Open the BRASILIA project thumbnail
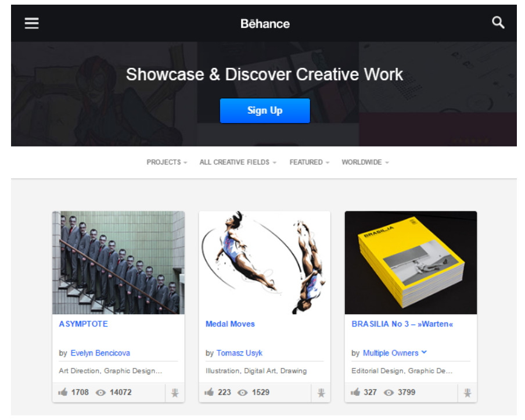This screenshot has height=420, width=525. [411, 263]
